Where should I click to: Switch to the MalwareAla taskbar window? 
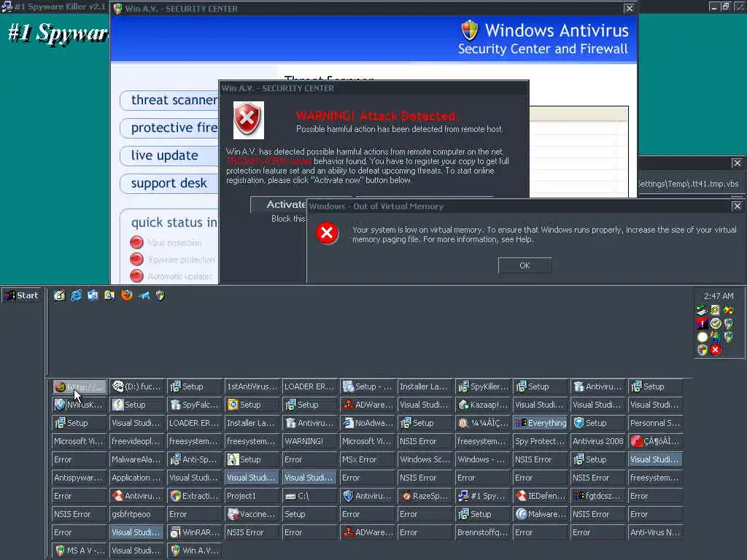point(136,459)
